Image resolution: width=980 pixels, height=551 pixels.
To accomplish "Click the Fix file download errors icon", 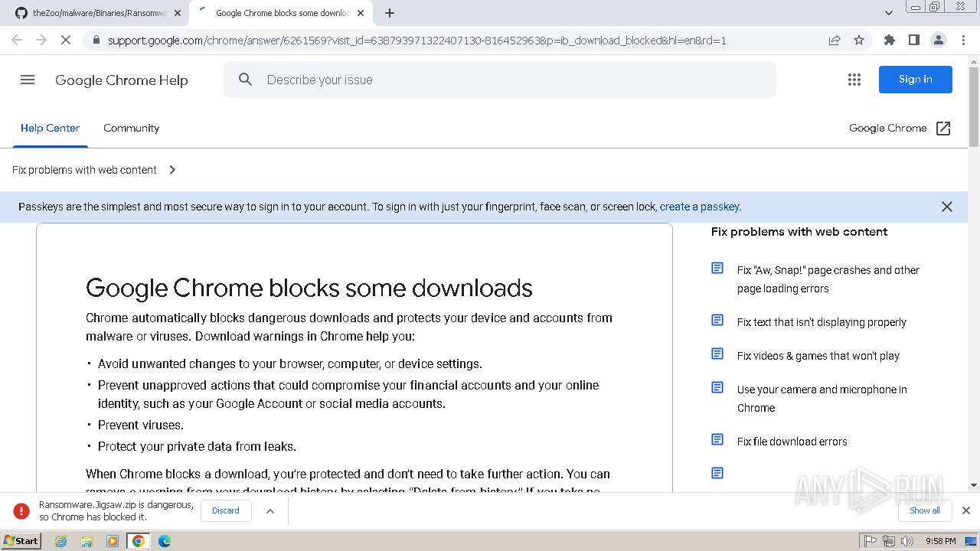I will click(717, 439).
